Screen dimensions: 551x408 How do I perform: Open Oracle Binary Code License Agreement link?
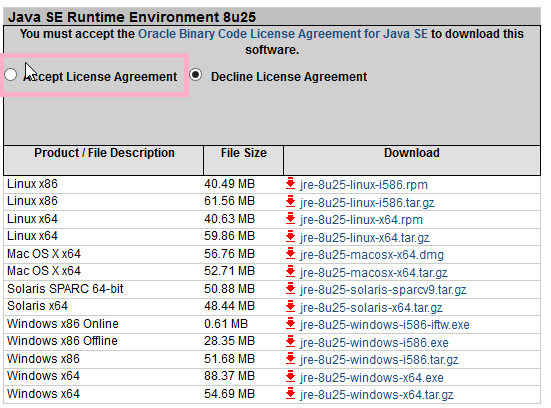[283, 34]
